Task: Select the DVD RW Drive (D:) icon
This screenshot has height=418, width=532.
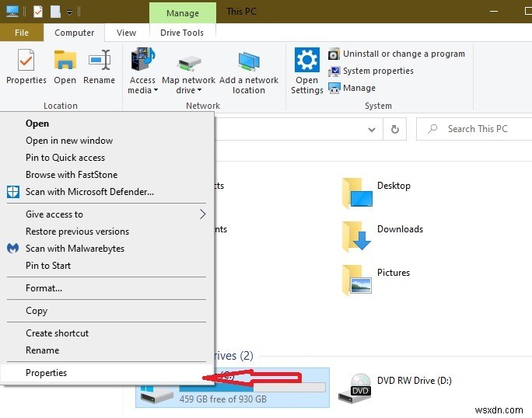Action: [x=355, y=388]
